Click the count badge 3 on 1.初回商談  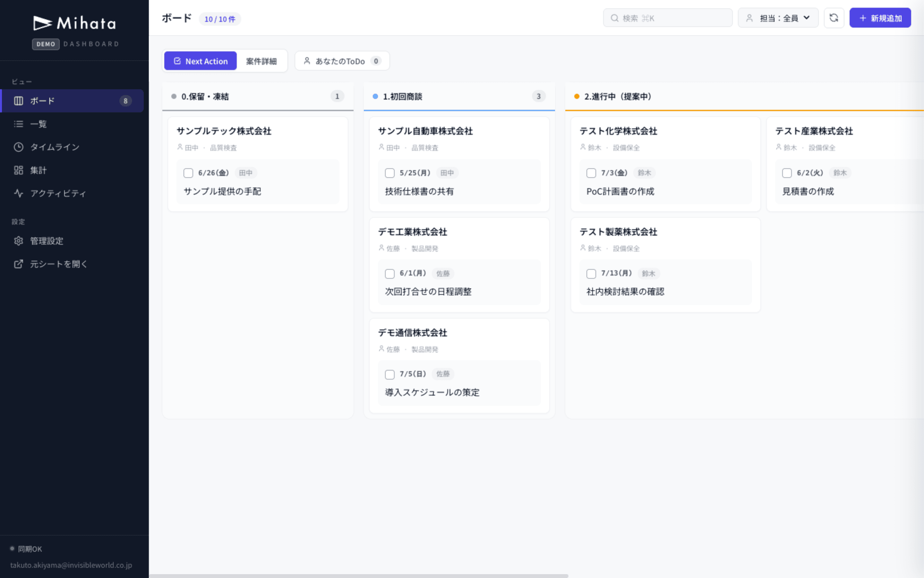coord(539,96)
